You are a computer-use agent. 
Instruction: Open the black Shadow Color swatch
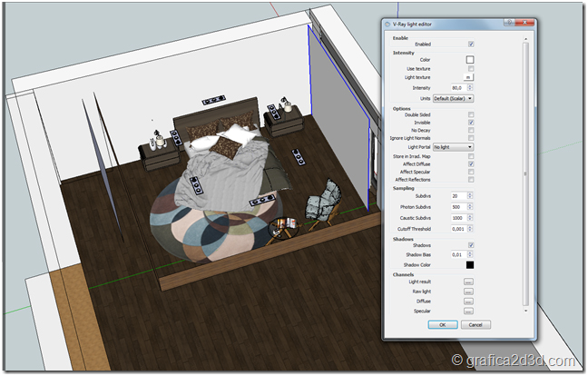pos(470,264)
